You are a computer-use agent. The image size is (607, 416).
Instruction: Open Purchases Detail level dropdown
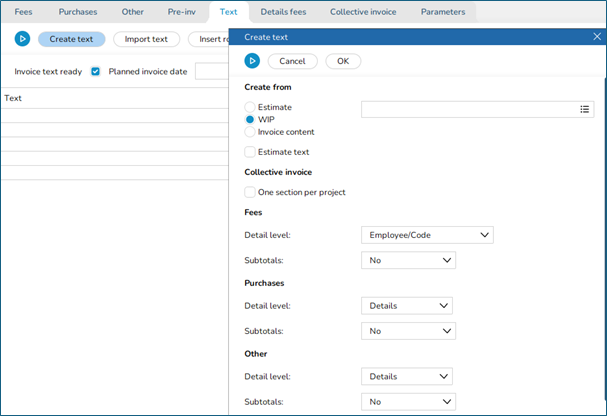[x=408, y=306]
